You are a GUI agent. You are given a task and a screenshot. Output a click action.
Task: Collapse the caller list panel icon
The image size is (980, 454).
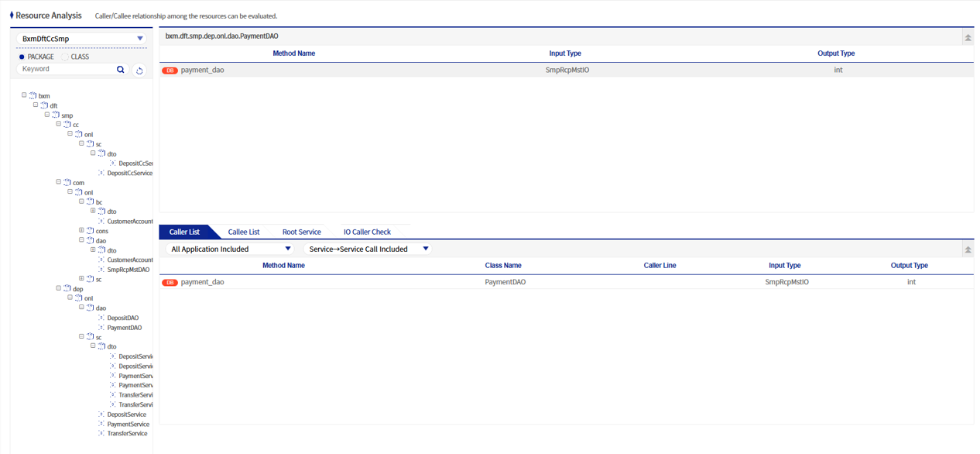pos(968,249)
